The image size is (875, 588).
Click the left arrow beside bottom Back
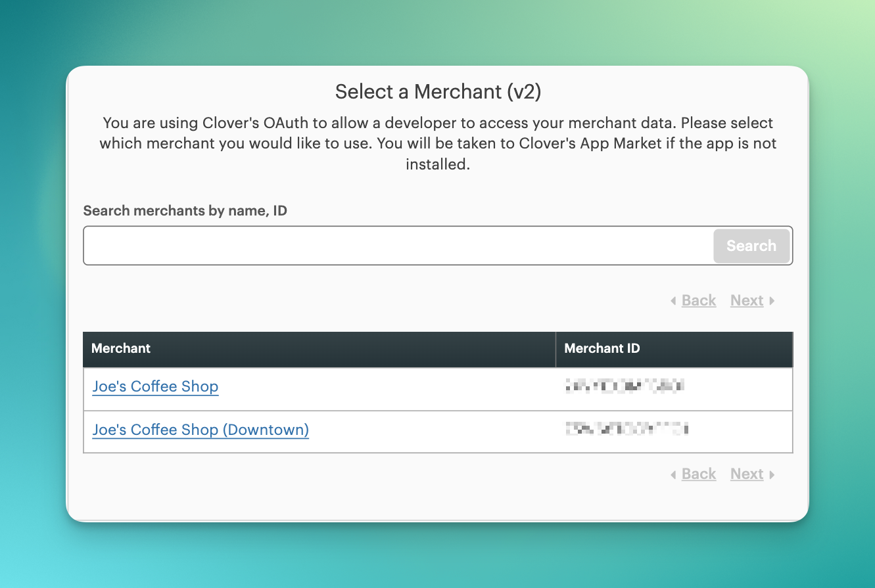point(673,474)
